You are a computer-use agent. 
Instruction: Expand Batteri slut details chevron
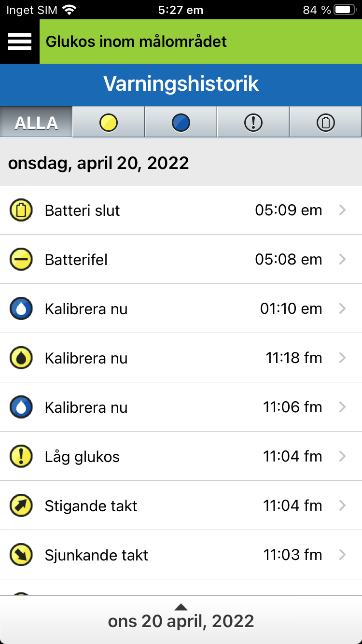[342, 210]
